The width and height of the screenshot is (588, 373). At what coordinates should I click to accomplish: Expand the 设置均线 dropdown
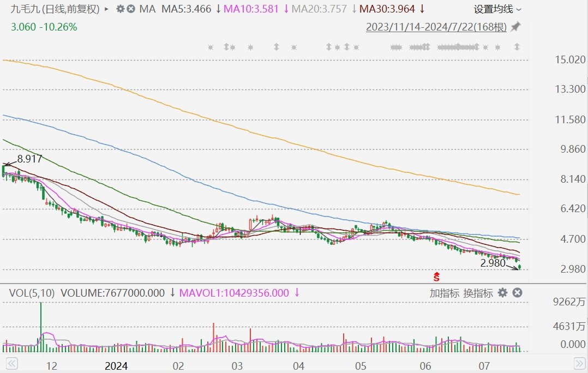tap(497, 9)
